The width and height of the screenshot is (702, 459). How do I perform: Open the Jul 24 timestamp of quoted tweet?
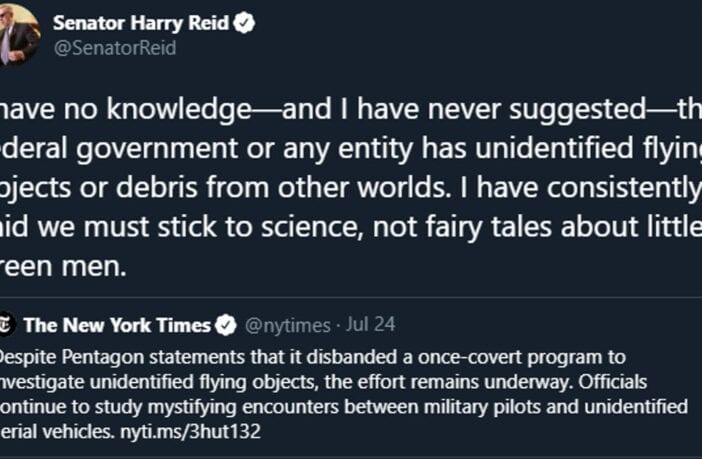coord(371,324)
